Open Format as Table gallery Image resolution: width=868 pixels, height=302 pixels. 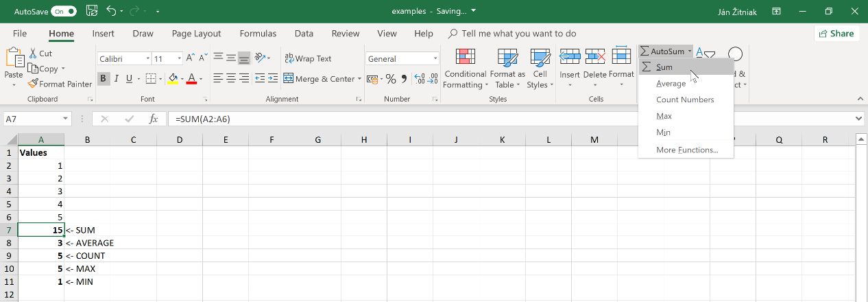click(507, 69)
